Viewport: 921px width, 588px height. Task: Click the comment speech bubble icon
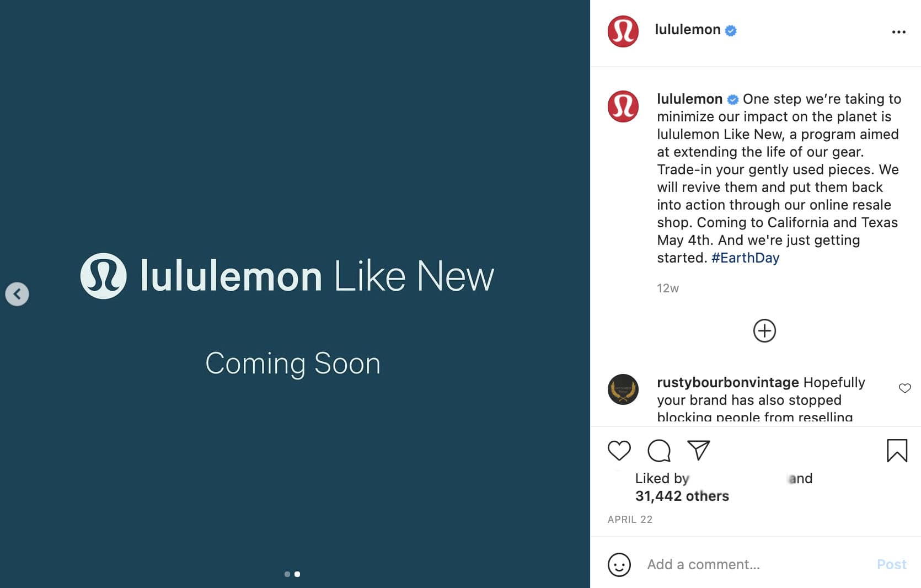click(x=658, y=451)
